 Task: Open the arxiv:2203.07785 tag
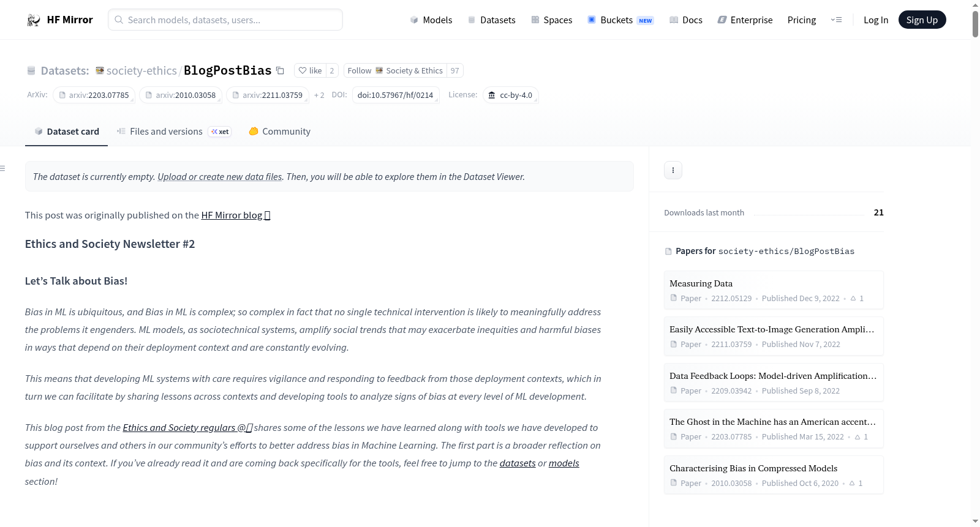(94, 95)
